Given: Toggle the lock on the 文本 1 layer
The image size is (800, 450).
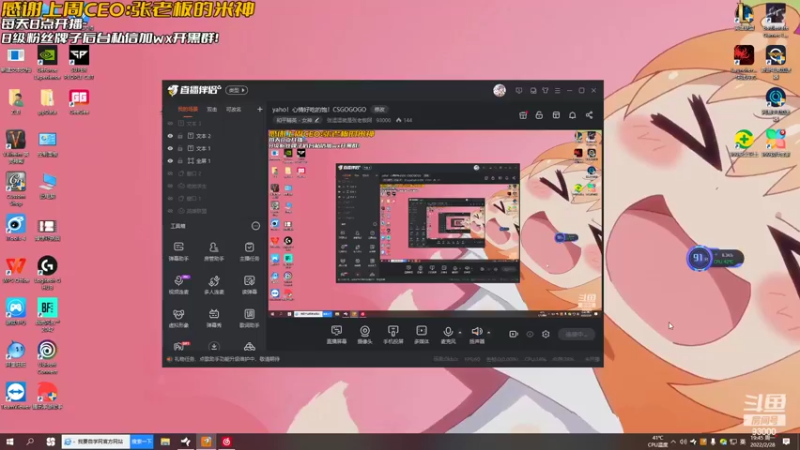Looking at the screenshot, I should (180, 148).
